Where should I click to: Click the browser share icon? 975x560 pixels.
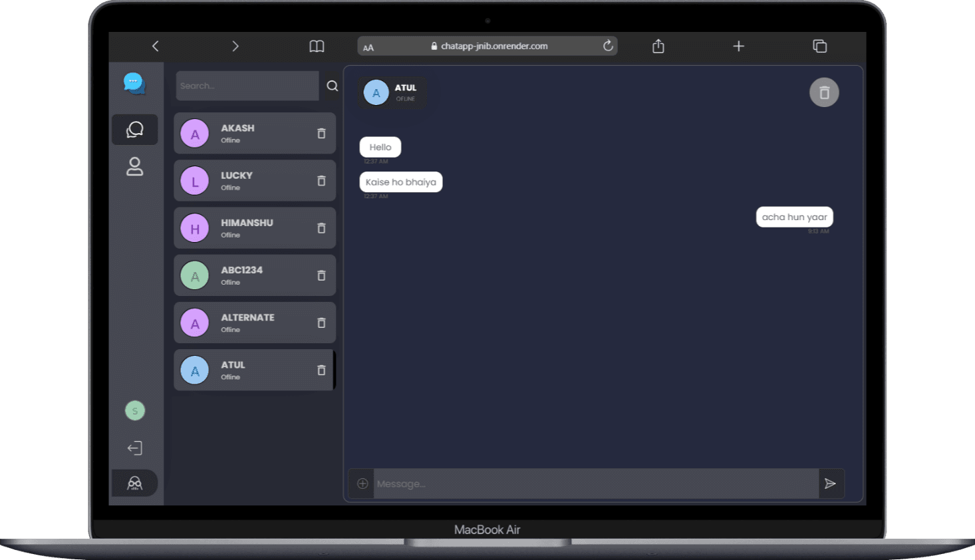[x=658, y=46]
